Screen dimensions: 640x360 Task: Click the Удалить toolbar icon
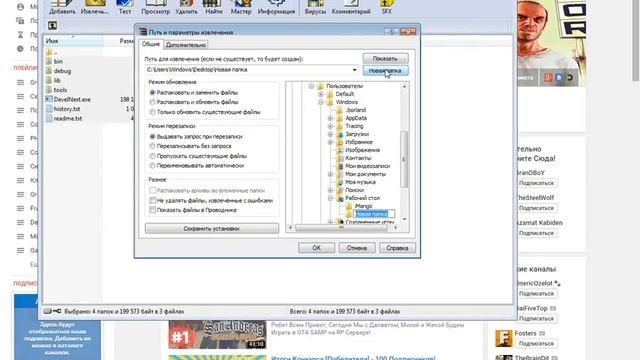(186, 4)
